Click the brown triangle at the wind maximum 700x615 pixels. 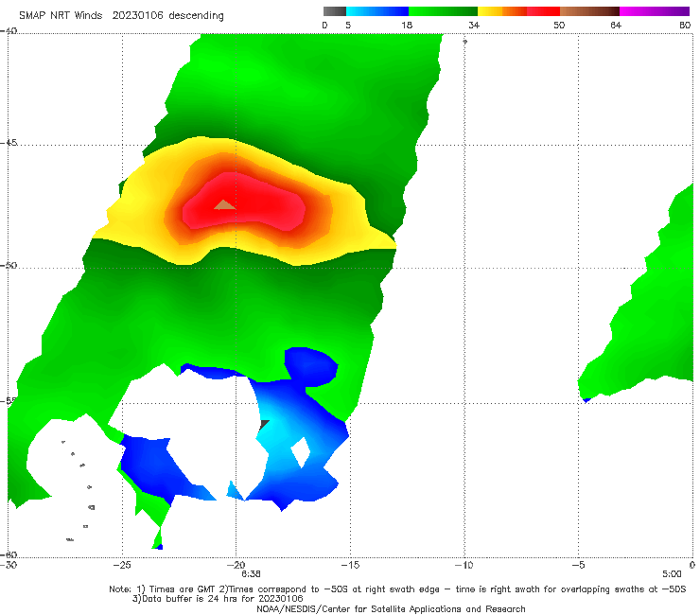(x=225, y=205)
